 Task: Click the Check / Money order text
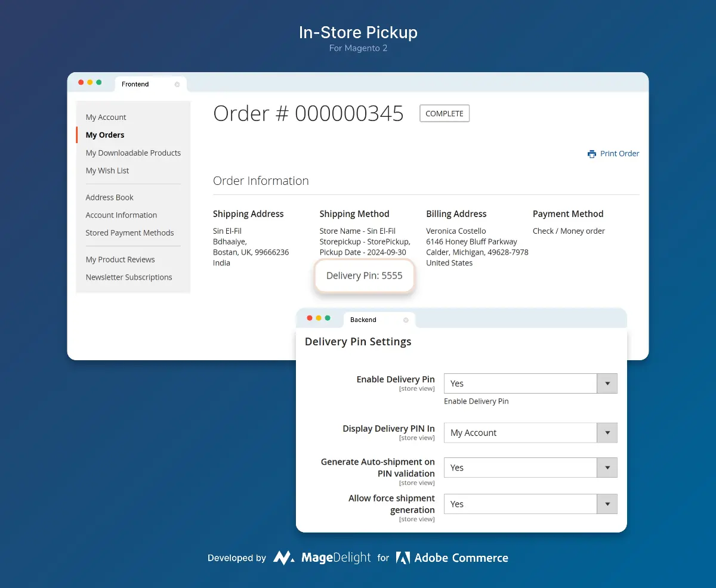pyautogui.click(x=569, y=231)
